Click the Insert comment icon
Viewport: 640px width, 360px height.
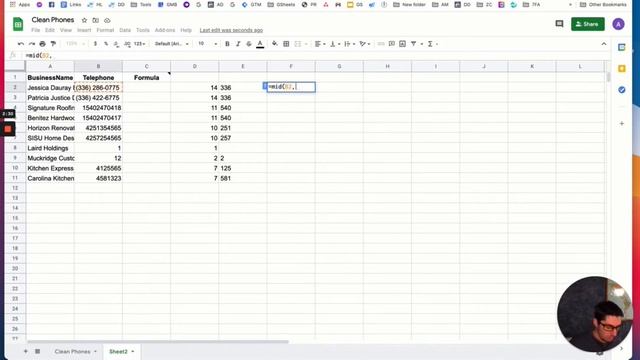[x=391, y=44]
